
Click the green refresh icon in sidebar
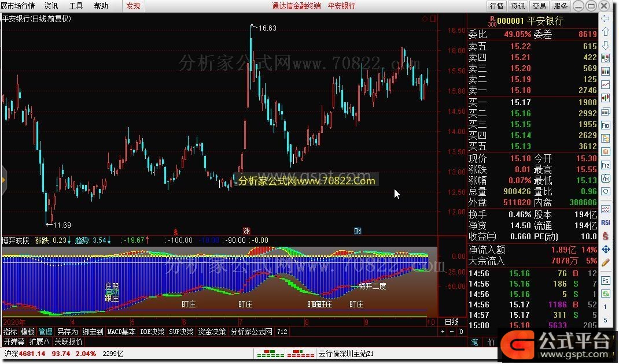point(605,294)
